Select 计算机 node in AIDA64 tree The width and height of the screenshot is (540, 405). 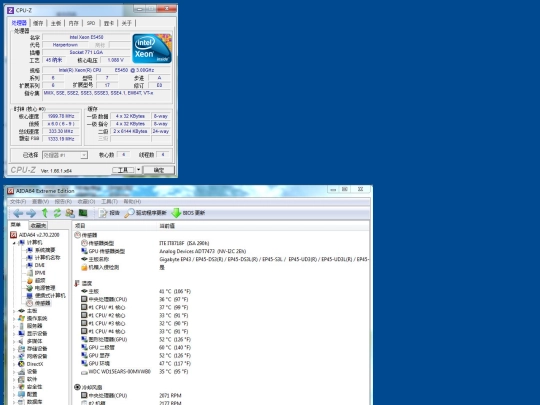point(31,242)
